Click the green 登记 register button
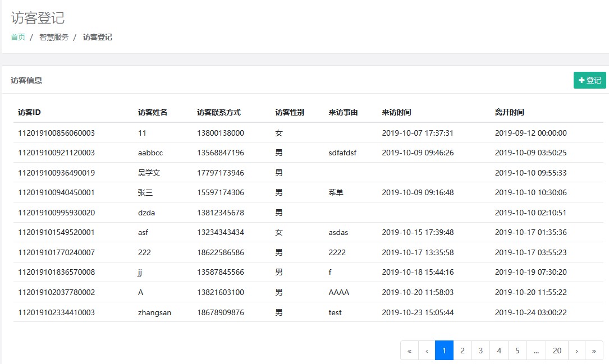Image resolution: width=609 pixels, height=364 pixels. [x=589, y=80]
